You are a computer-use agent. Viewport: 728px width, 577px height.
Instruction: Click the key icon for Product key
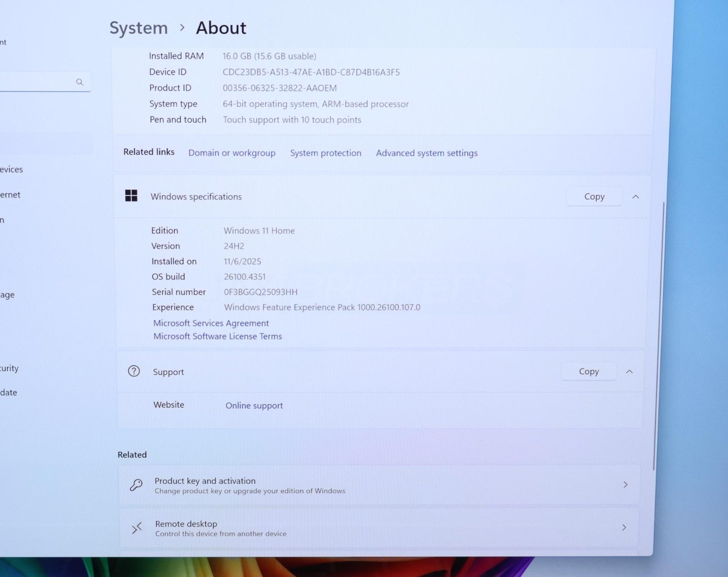pyautogui.click(x=136, y=485)
